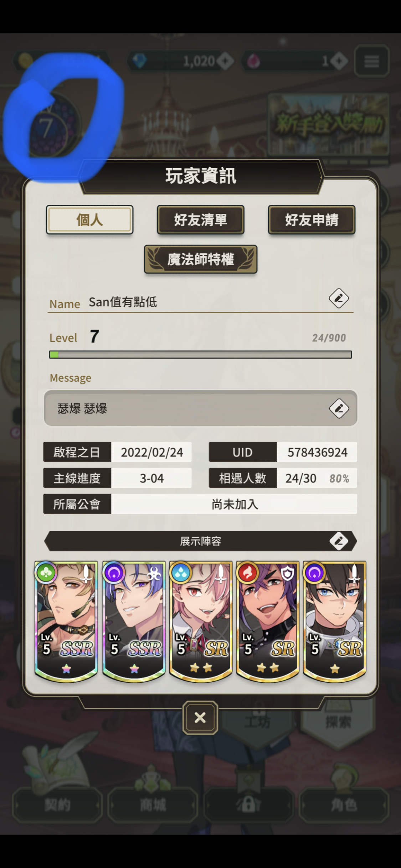Edit the player name pencil icon
Screen dimensions: 401x868
[x=338, y=298]
